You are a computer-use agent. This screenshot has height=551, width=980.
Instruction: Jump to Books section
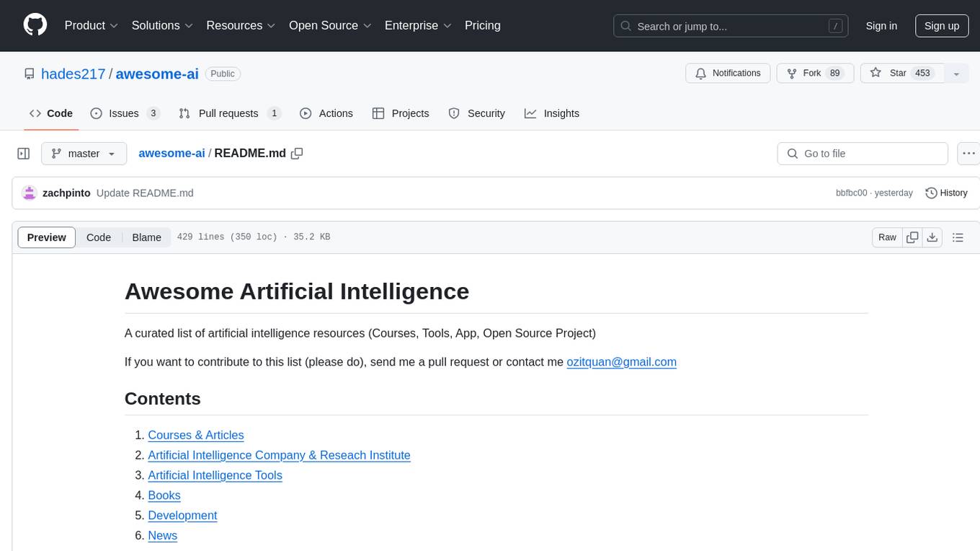[164, 495]
